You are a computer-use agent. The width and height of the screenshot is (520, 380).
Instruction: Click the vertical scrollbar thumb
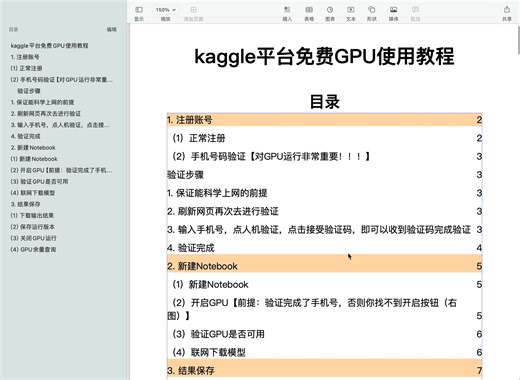click(518, 39)
